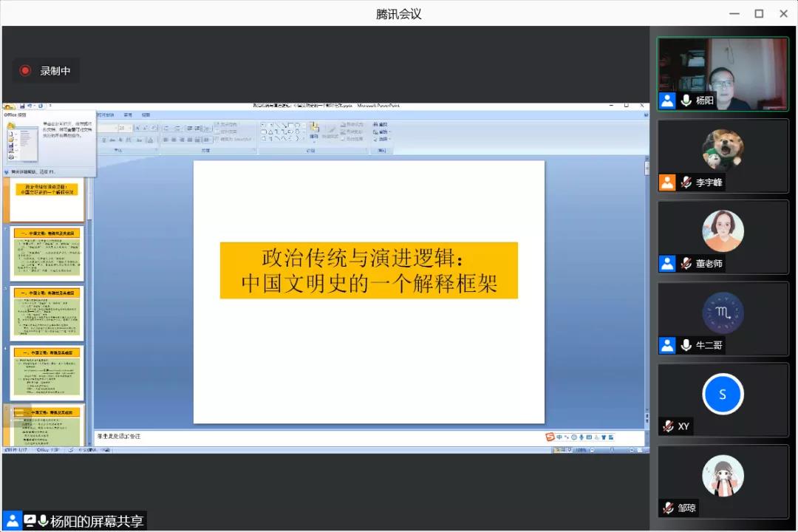Viewport: 798px width, 532px height.
Task: Click 李宇峰's dog avatar
Action: (723, 149)
